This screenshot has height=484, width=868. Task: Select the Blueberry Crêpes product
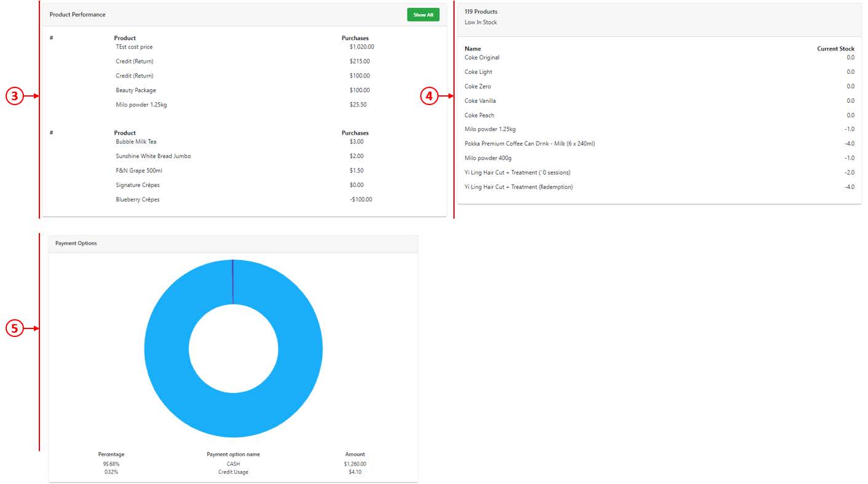click(x=138, y=199)
